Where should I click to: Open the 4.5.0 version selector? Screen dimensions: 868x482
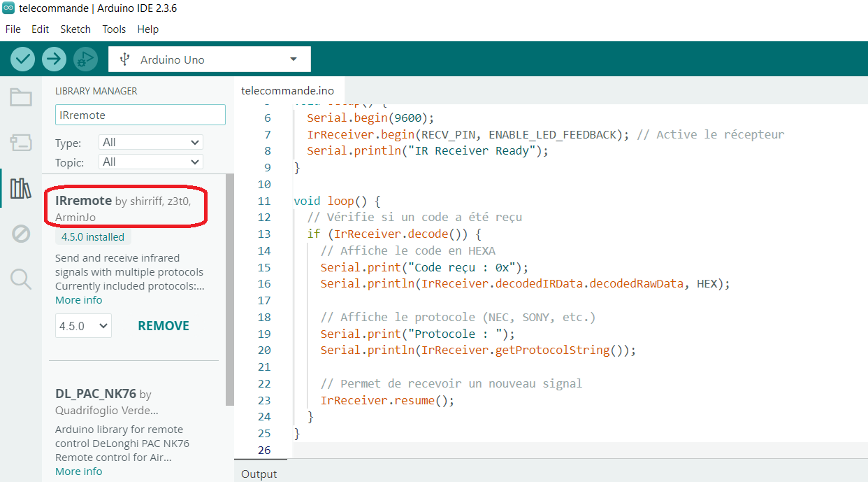pyautogui.click(x=83, y=326)
